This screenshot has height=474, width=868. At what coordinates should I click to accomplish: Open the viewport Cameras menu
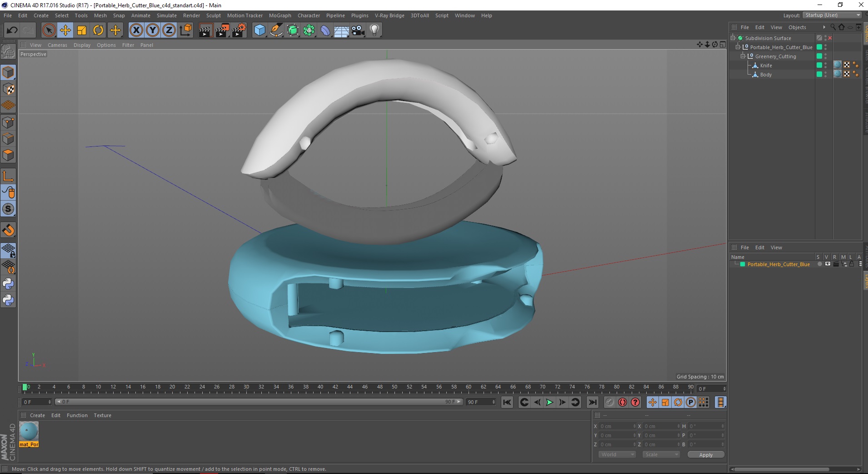pos(57,45)
